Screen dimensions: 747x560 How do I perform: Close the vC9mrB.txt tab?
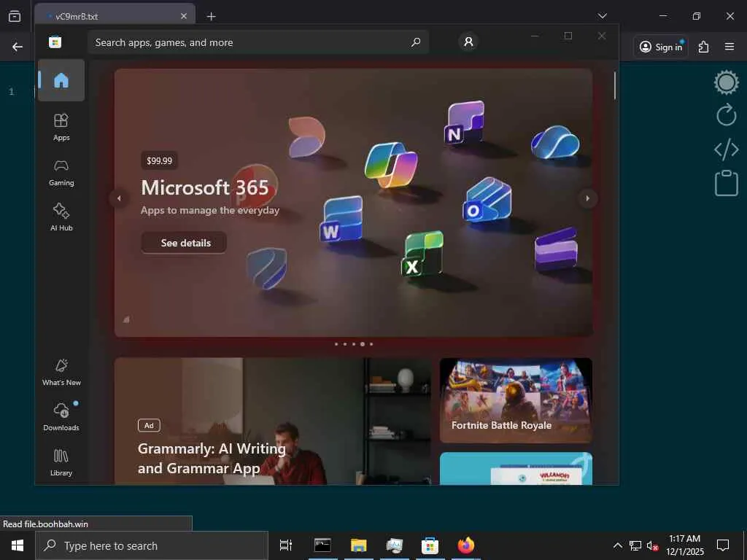tap(184, 16)
